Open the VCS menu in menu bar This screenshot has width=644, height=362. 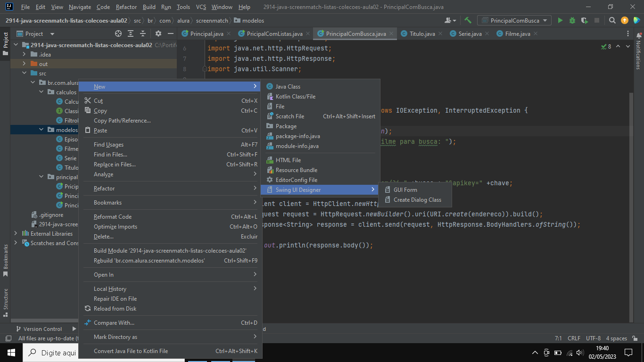point(201,7)
